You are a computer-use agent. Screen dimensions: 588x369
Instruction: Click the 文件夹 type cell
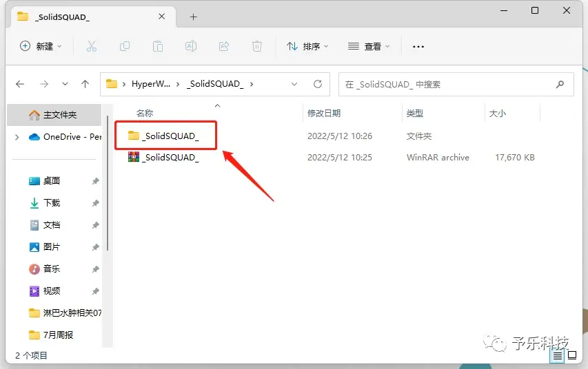(x=419, y=136)
